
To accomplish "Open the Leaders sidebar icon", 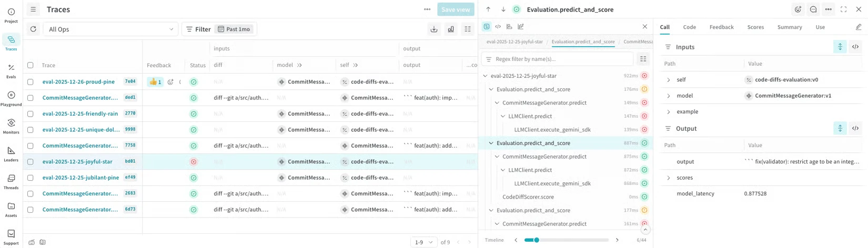I will click(11, 154).
